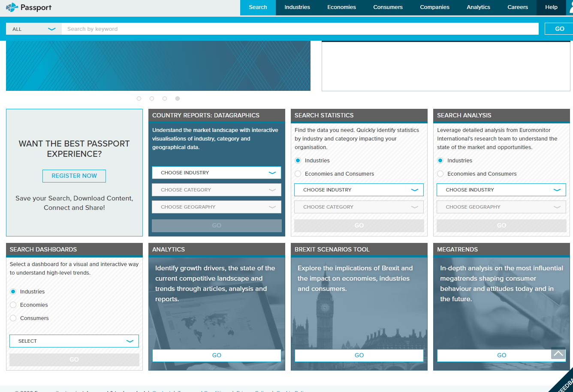Open the Search tab in the top navigation

258,7
